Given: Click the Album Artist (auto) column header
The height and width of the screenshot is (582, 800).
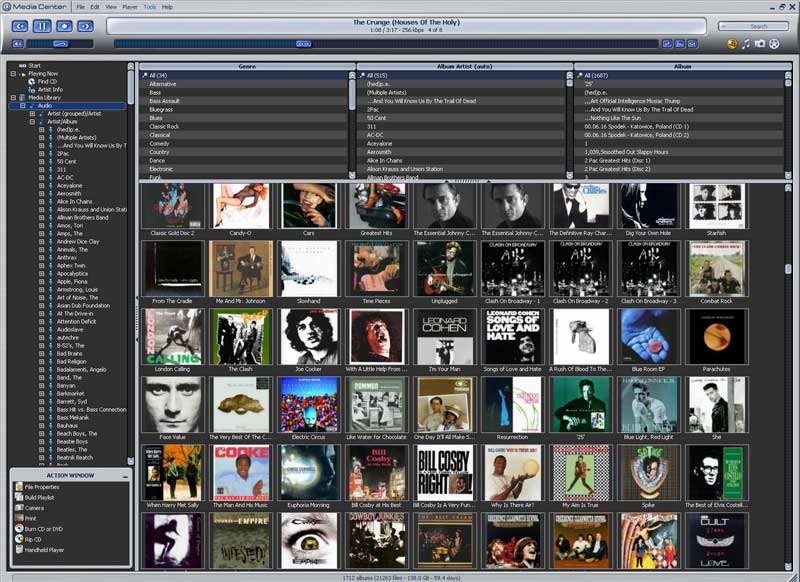Looking at the screenshot, I should point(464,67).
